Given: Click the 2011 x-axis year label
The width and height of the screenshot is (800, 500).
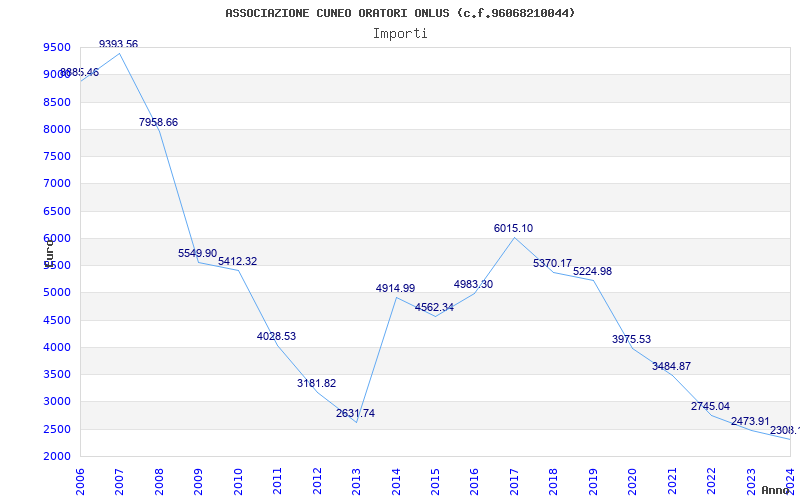Looking at the screenshot, I should 278,481.
